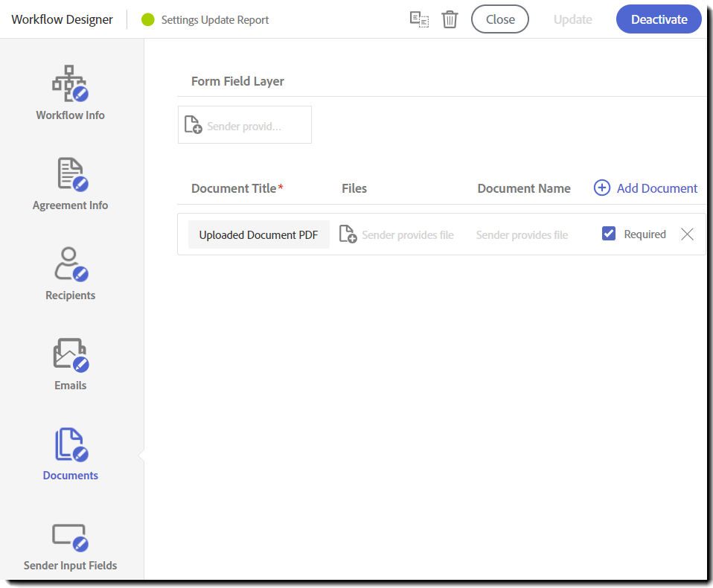Viewport: 713px width, 588px height.
Task: Select the Workflow Info sidebar icon
Action: tap(70, 83)
